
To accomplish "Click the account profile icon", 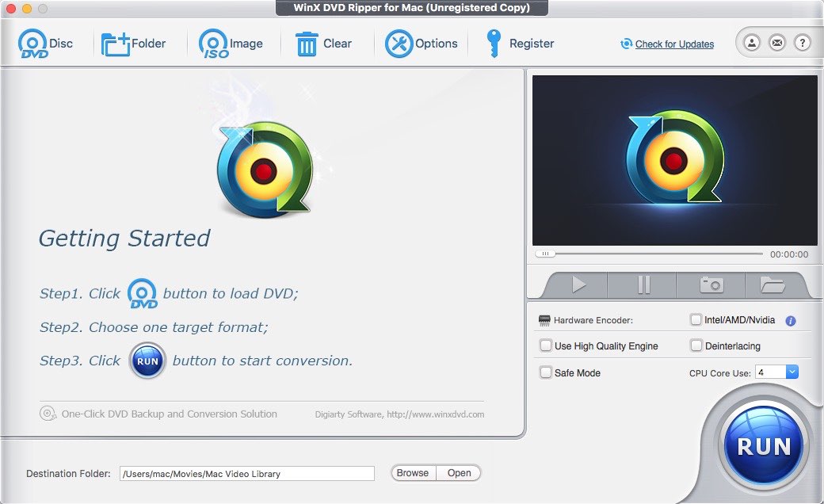I will (751, 43).
